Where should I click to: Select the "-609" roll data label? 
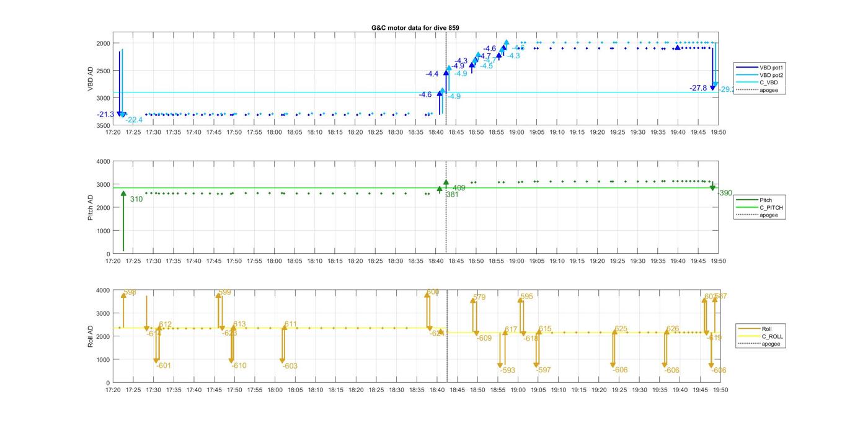[x=484, y=338]
